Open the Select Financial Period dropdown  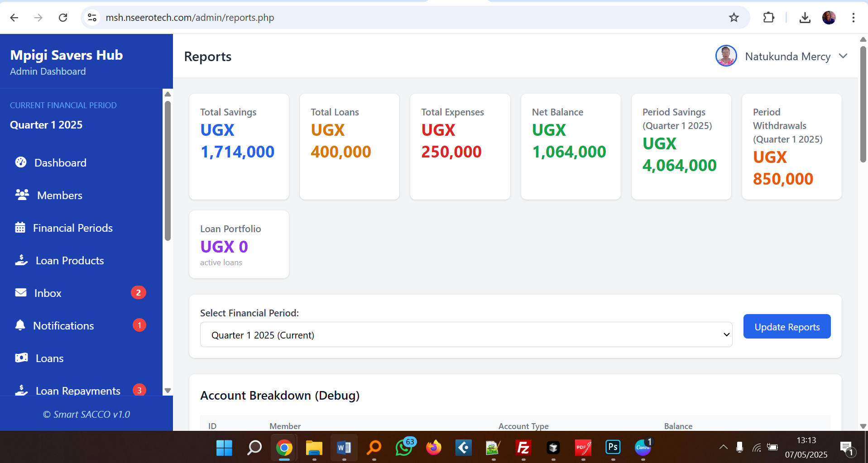[465, 335]
